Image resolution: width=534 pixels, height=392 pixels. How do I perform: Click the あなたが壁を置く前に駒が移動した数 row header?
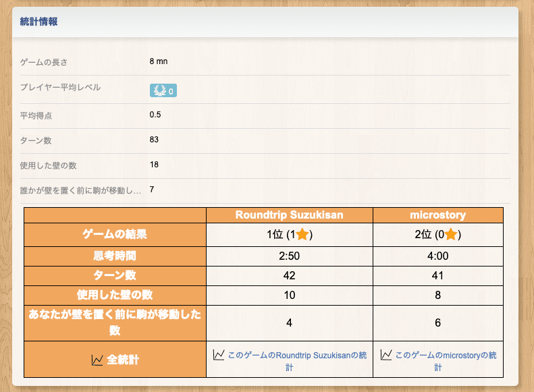[115, 323]
